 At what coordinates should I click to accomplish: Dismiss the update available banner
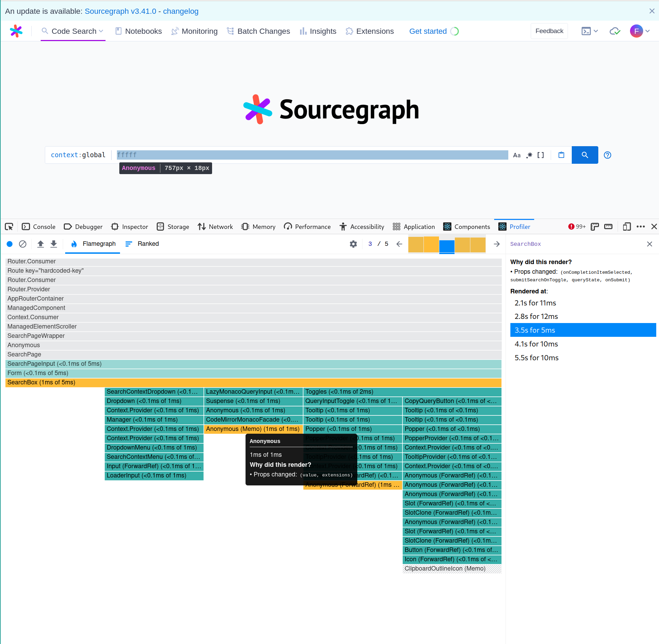[x=652, y=11]
